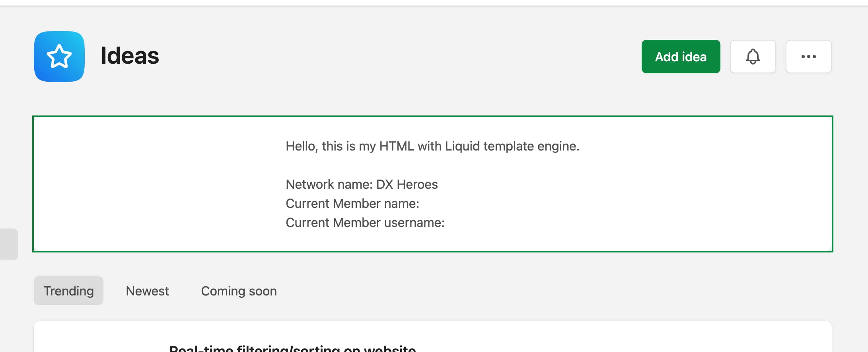Click the 'Network name:' label
This screenshot has height=352, width=868.
(329, 184)
